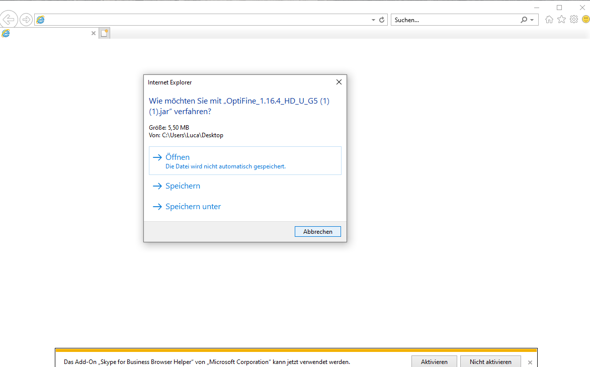This screenshot has width=590, height=367.
Task: Expand the search provider dropdown arrow
Action: coord(532,20)
